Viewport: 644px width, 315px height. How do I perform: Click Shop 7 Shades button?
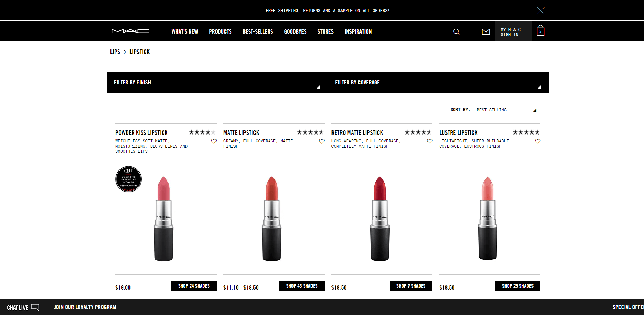pyautogui.click(x=411, y=286)
